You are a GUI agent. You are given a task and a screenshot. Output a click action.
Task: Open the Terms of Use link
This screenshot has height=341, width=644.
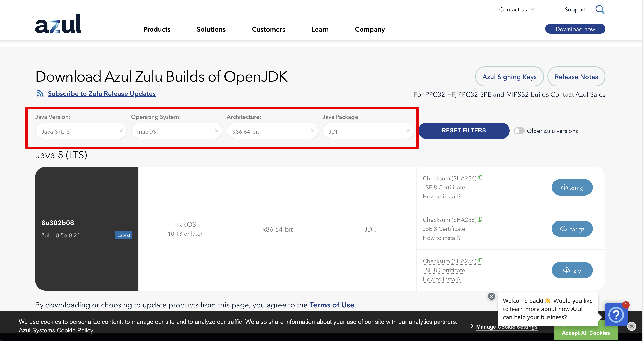(332, 305)
